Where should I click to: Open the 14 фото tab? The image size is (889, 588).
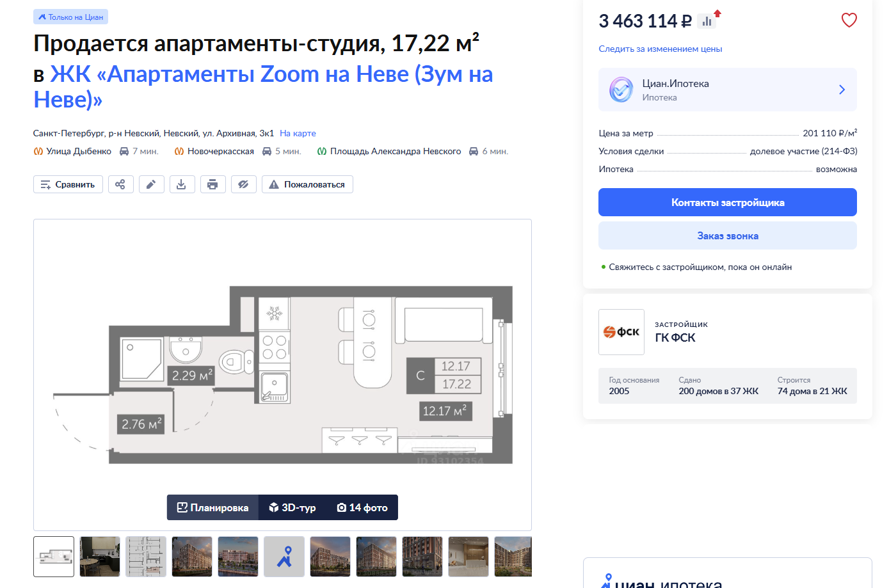pos(362,507)
